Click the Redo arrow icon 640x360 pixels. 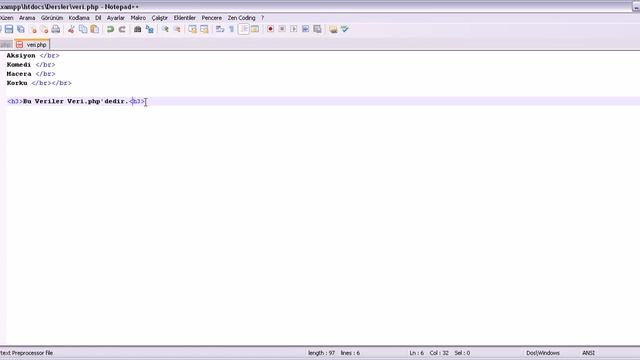[x=122, y=29]
